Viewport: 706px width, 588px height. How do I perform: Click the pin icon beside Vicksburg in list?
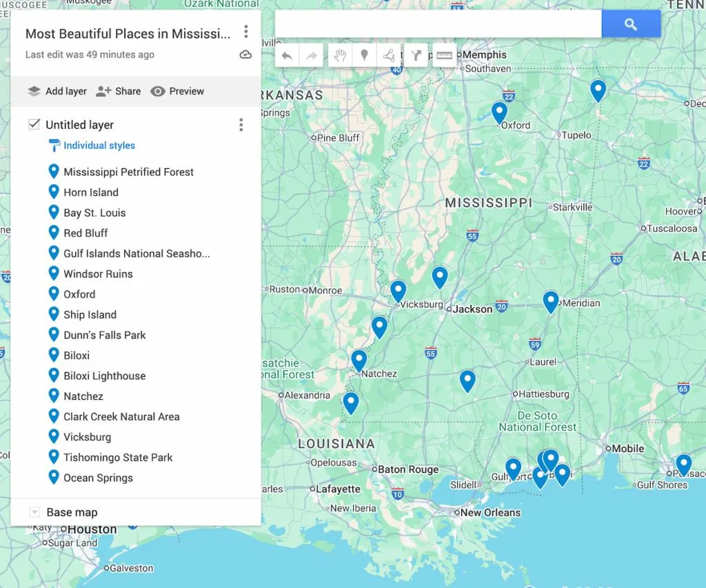54,436
